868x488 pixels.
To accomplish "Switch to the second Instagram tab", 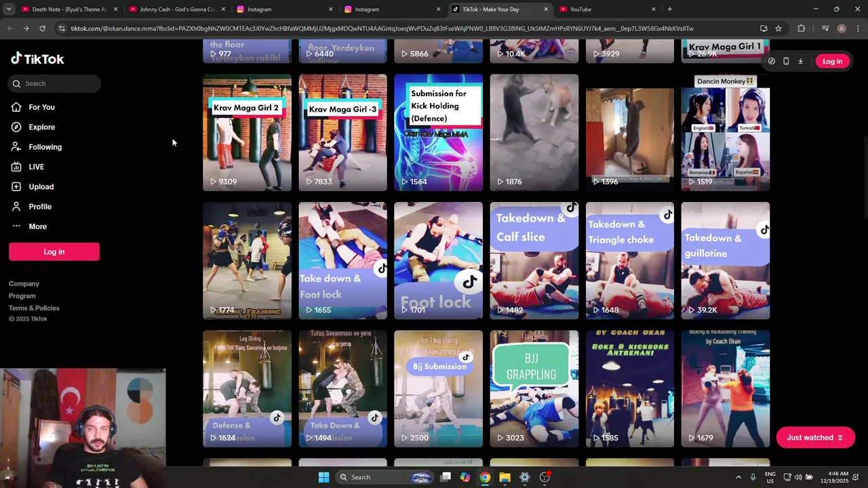I will [393, 9].
